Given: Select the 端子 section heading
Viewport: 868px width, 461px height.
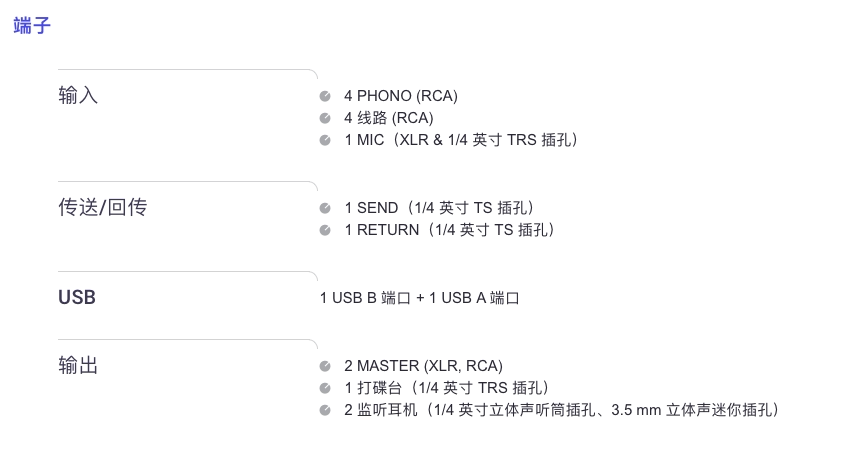Looking at the screenshot, I should pyautogui.click(x=32, y=25).
